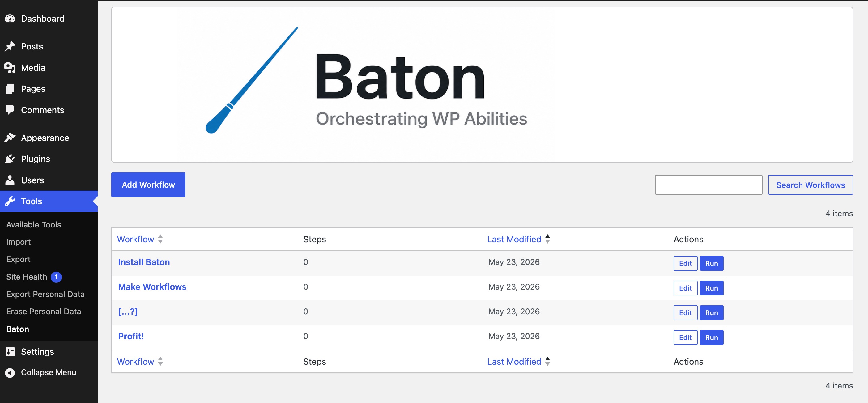Click the Dashboard gauge icon
The image size is (868, 403).
pos(10,19)
